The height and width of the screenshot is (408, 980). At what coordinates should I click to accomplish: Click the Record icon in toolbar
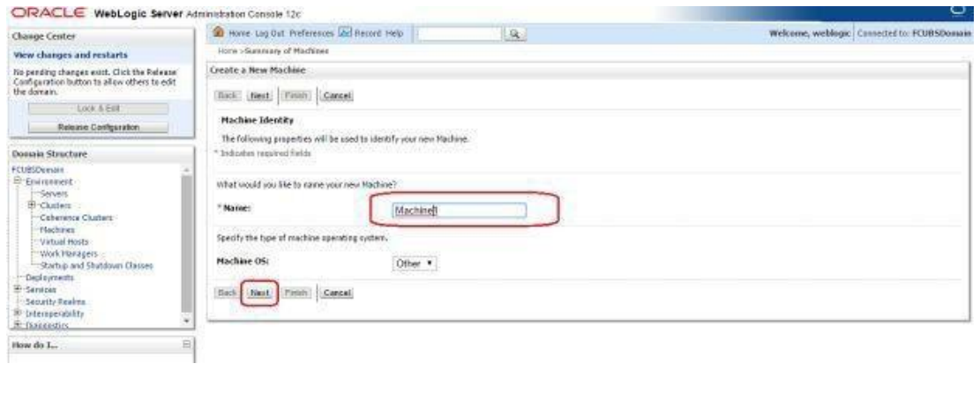pyautogui.click(x=345, y=33)
